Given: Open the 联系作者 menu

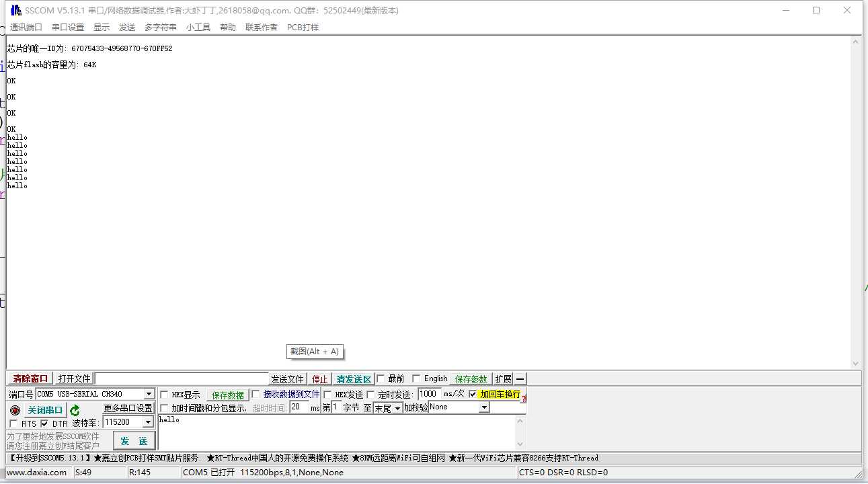Looking at the screenshot, I should [262, 28].
